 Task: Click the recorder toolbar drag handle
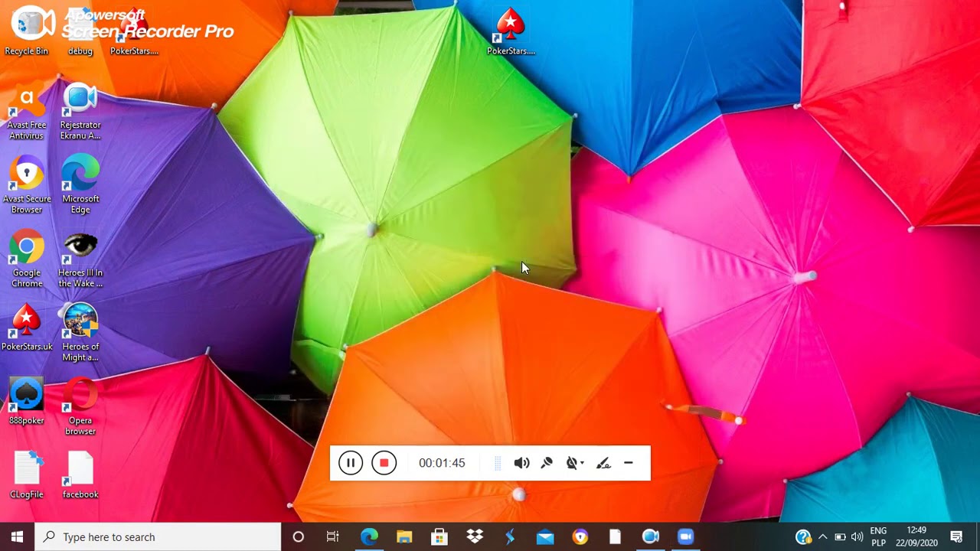(498, 463)
